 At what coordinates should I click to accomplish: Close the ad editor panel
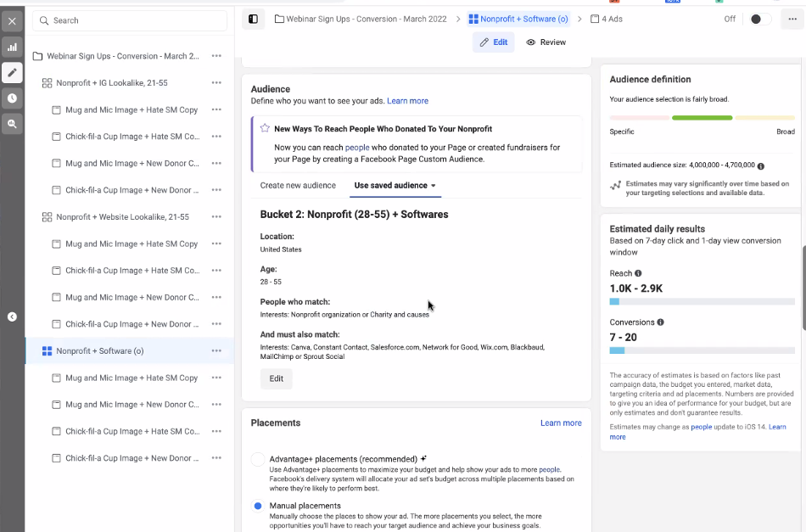click(x=12, y=21)
